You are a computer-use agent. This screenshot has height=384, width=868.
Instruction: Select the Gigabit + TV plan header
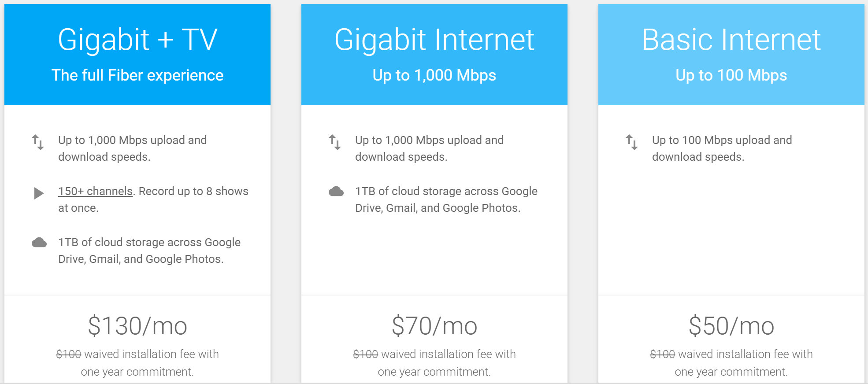137,40
